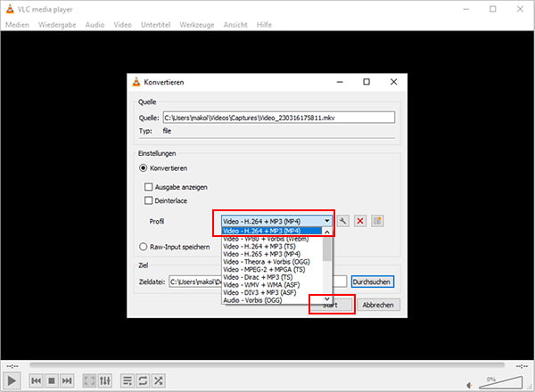The width and height of the screenshot is (535, 392).
Task: Select highlighted Video - H.264 + MP3 (MP4) entry
Action: point(272,231)
